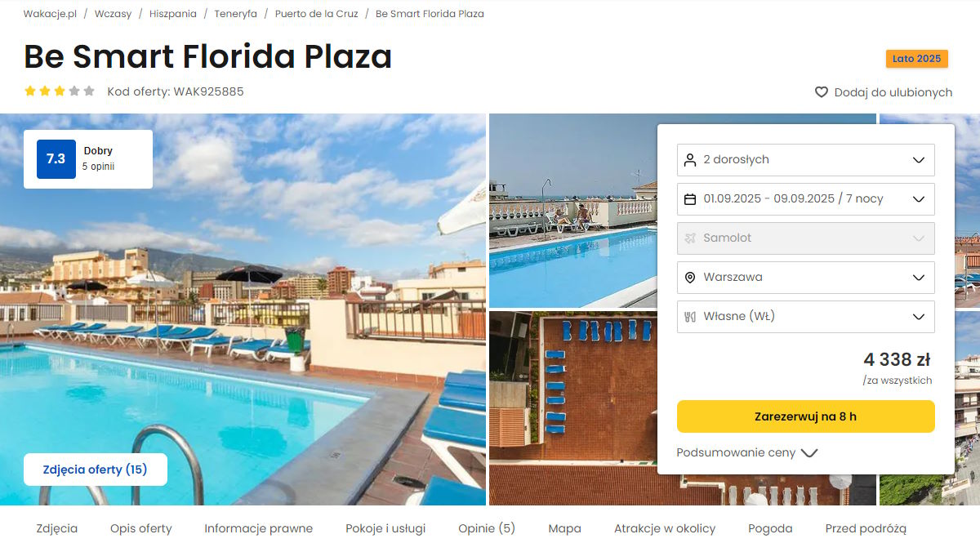Click the Zarezerwuj na 8 h button
980x543 pixels.
[x=806, y=416]
